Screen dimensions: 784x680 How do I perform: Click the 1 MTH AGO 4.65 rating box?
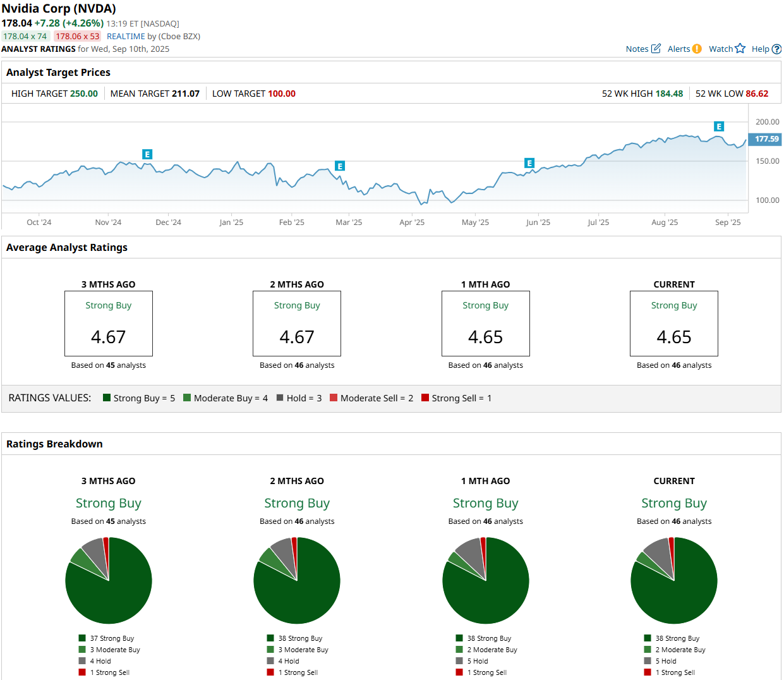pyautogui.click(x=486, y=324)
